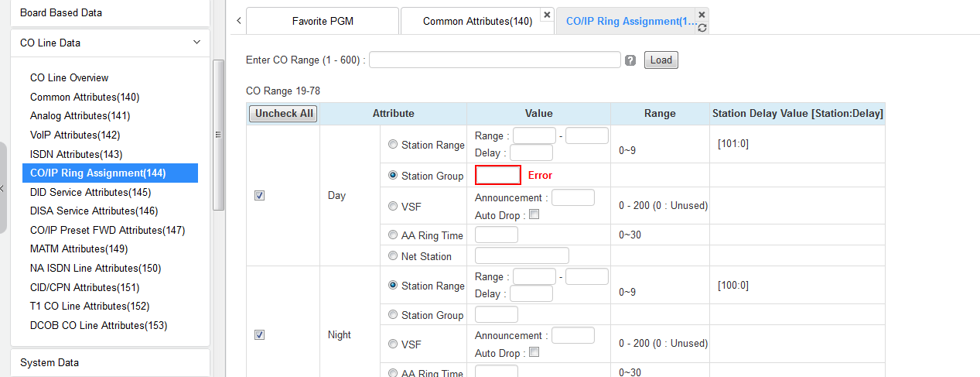This screenshot has width=980, height=377.
Task: Click the Uncheck All button
Action: pyautogui.click(x=284, y=114)
